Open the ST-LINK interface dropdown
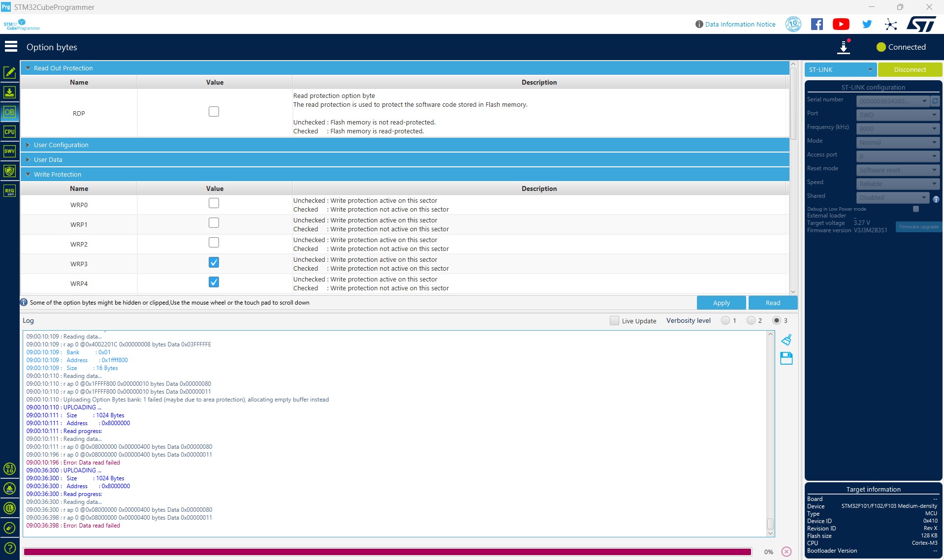 click(840, 70)
